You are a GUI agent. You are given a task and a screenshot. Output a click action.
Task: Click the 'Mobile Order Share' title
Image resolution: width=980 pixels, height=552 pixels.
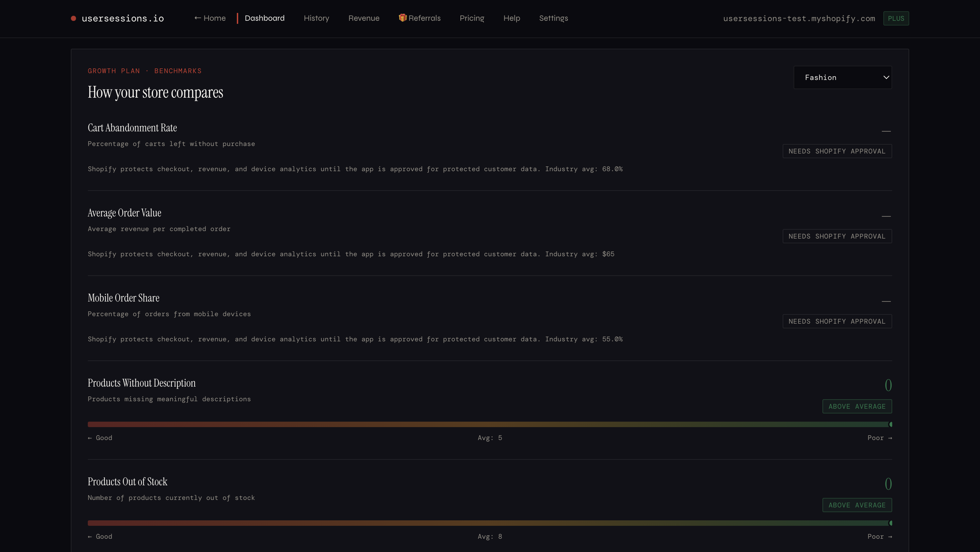point(124,298)
